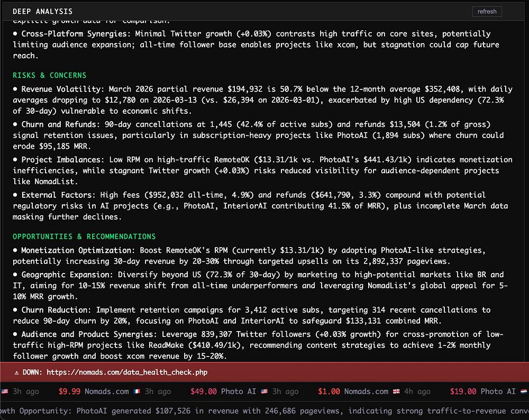Click the UK flag icon next to 4h ago
Viewport: 529px width, 420px height.
(396, 391)
